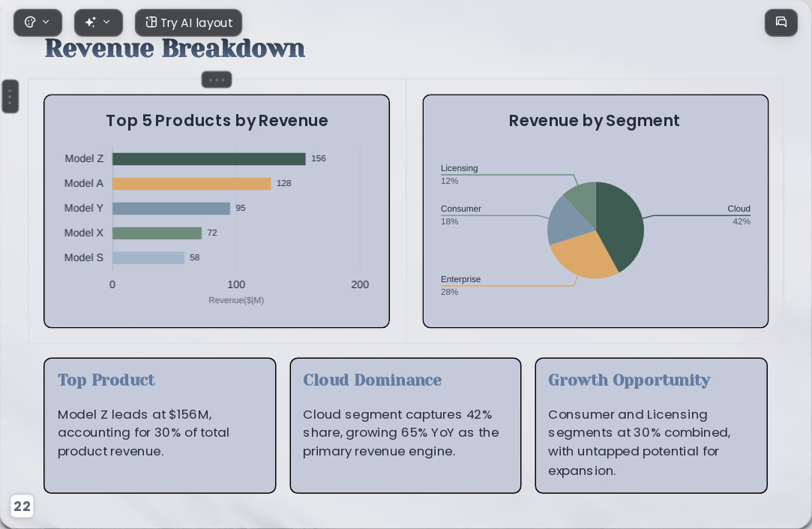Open the theme palette icon menu
The height and width of the screenshot is (529, 812).
30,23
